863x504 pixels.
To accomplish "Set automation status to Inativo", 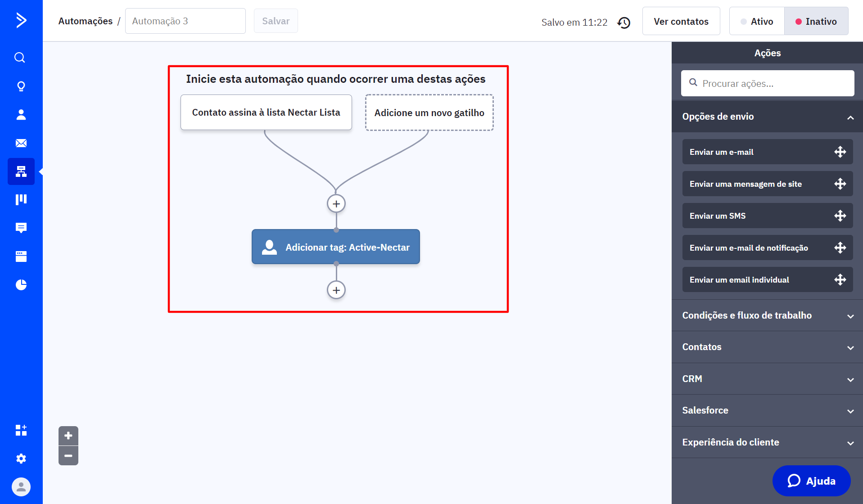I will [x=816, y=21].
